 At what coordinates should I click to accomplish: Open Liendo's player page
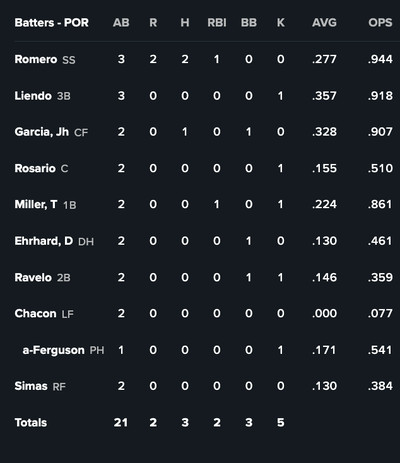click(x=33, y=96)
